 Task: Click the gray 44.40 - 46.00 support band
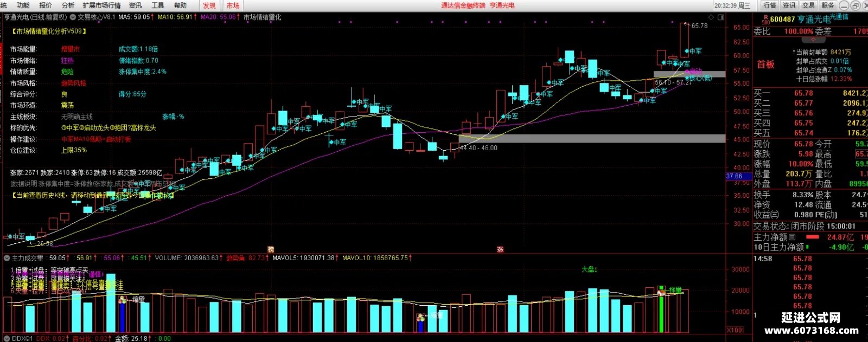tap(592, 139)
